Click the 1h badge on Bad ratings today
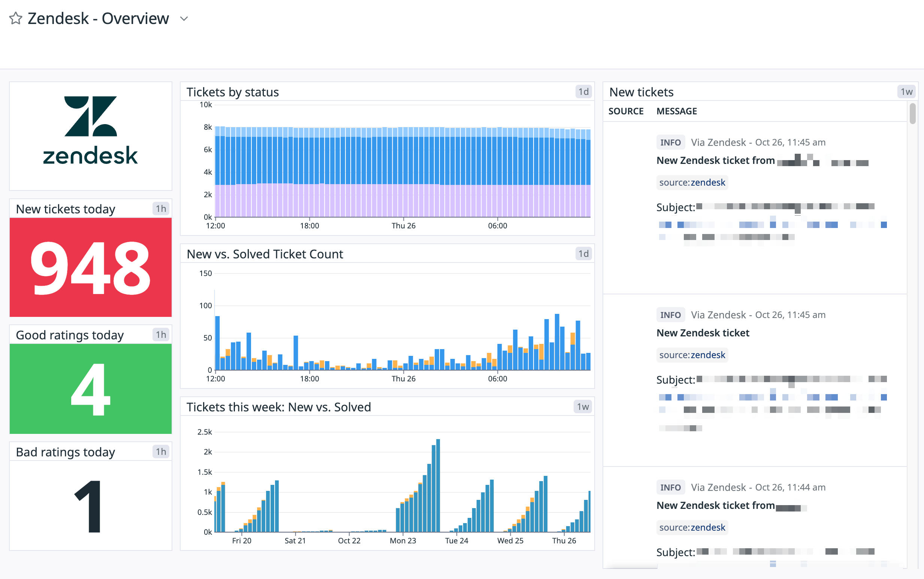 pyautogui.click(x=161, y=452)
